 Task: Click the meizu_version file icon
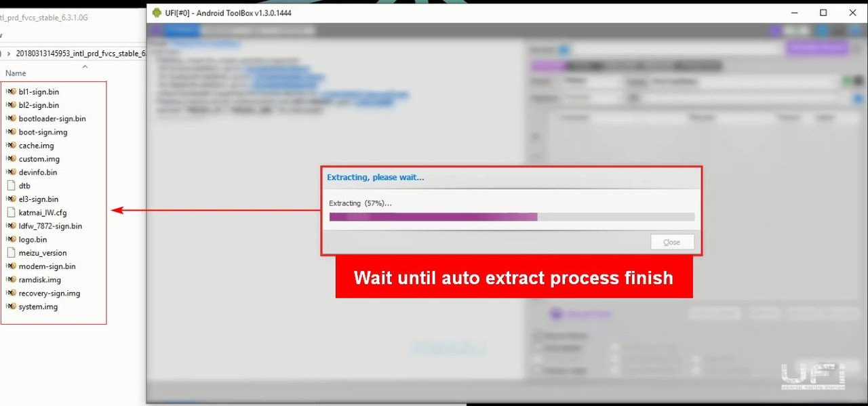pos(11,253)
